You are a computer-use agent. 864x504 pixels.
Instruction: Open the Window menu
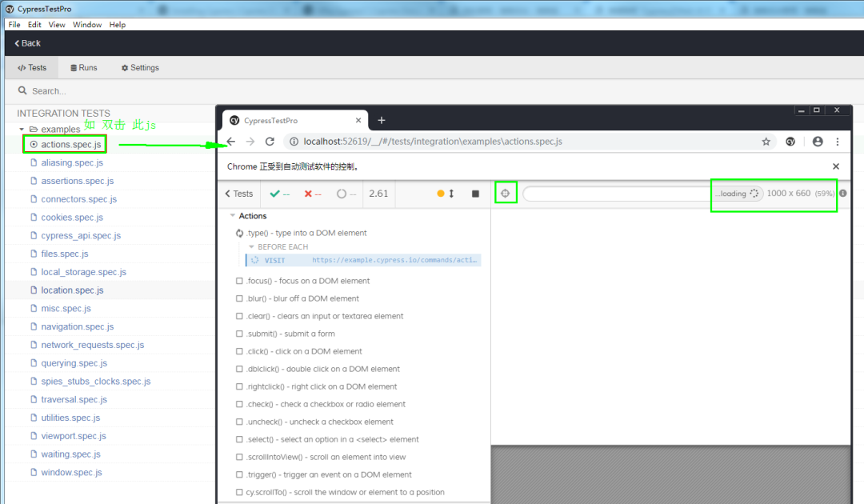pos(87,24)
